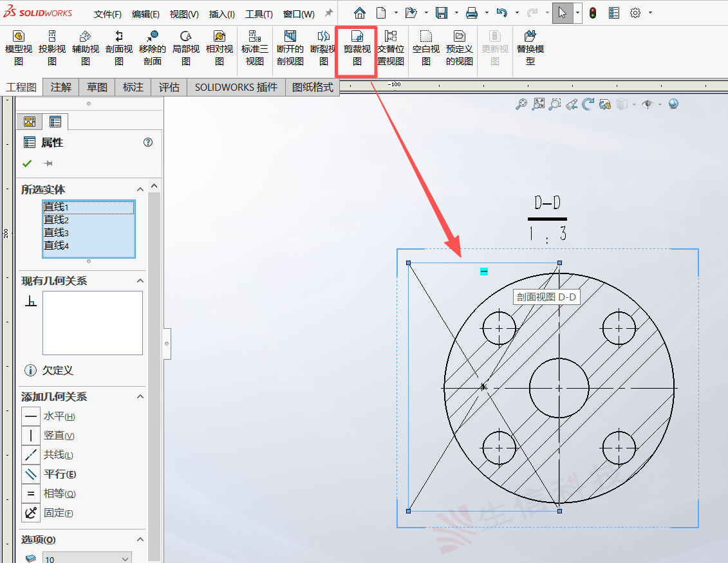
Task: Click the Rotate view icon in view toolbar
Action: coord(588,104)
